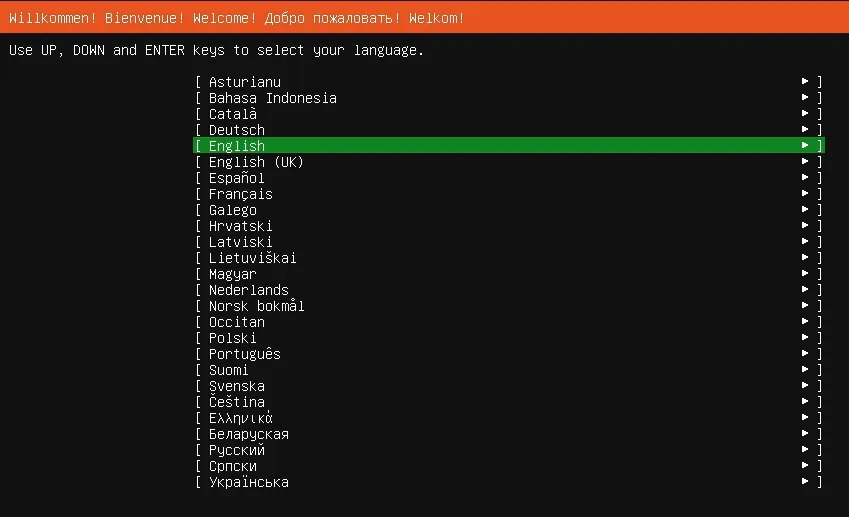
Task: Select Русский language entry
Action: [x=509, y=450]
